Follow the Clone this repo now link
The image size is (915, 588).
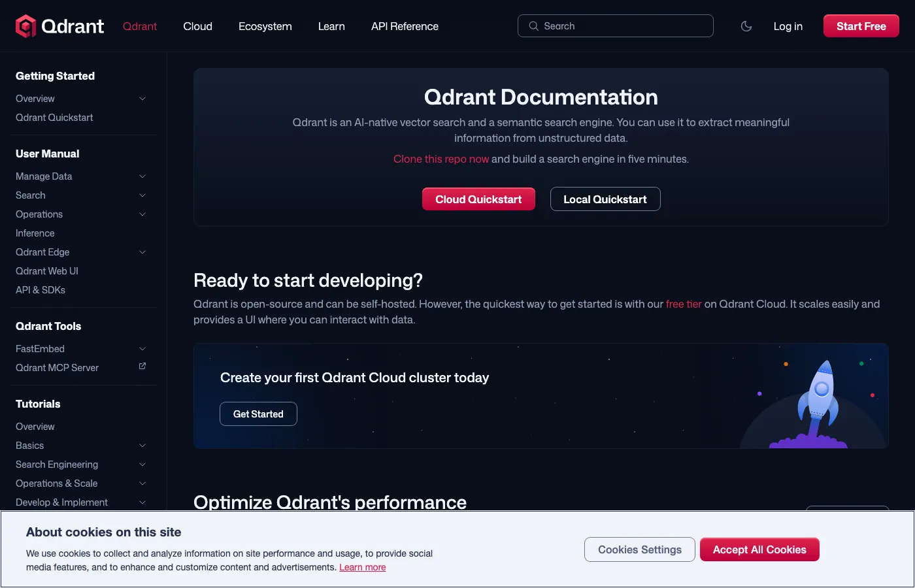[441, 159]
